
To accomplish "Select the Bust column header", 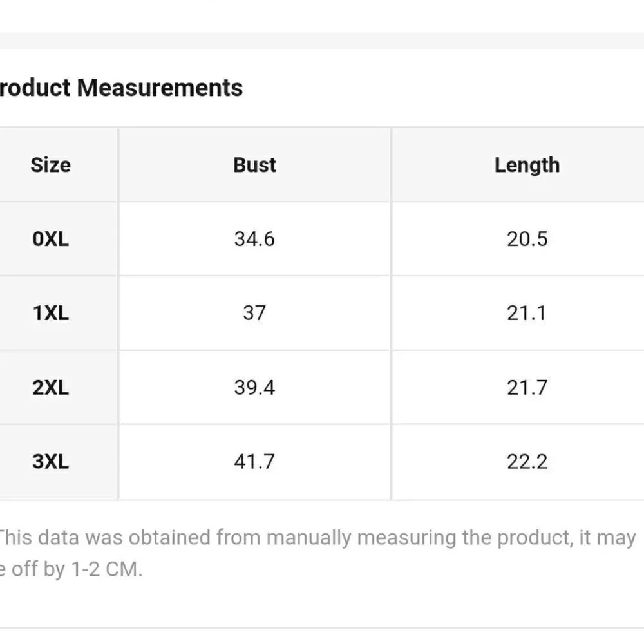I will click(x=254, y=165).
